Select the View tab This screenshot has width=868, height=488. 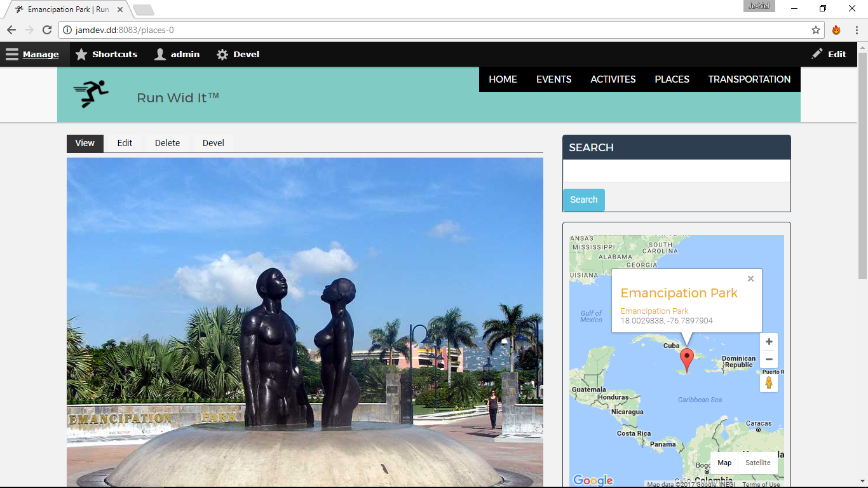[x=85, y=143]
